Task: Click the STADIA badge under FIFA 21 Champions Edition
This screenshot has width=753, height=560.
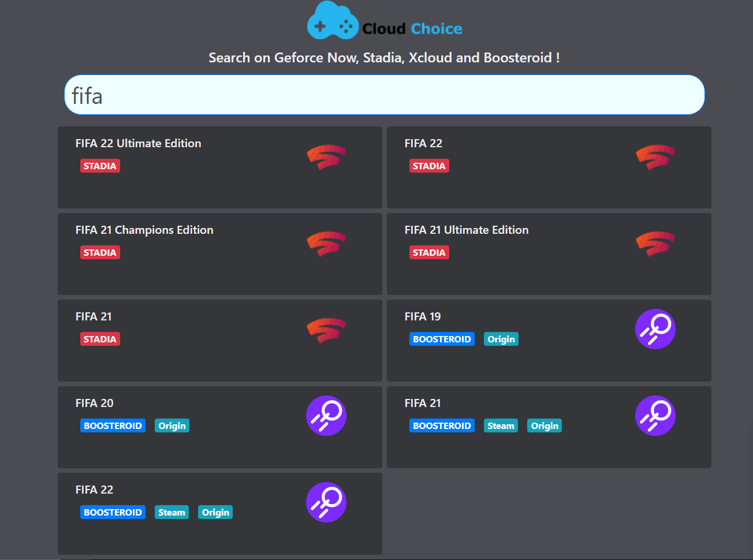Action: [100, 253]
